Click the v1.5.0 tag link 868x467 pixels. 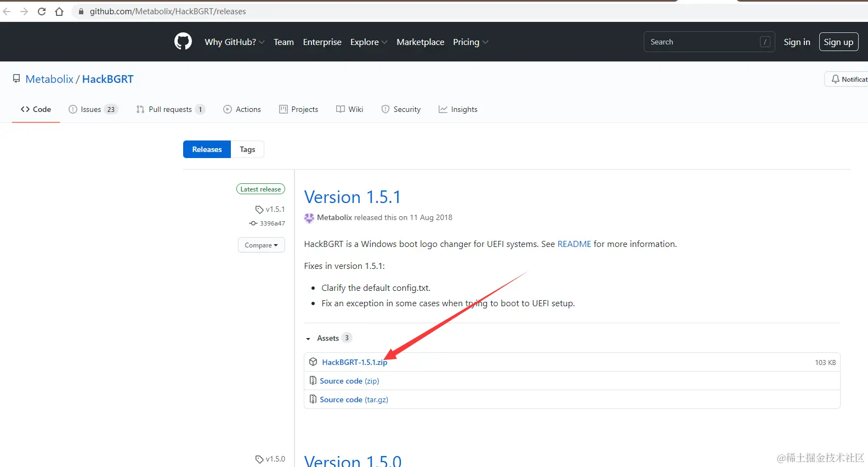pyautogui.click(x=275, y=459)
